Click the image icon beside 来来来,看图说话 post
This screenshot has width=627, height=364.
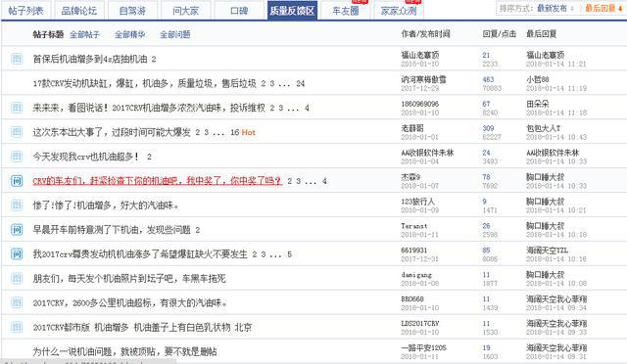(17, 108)
